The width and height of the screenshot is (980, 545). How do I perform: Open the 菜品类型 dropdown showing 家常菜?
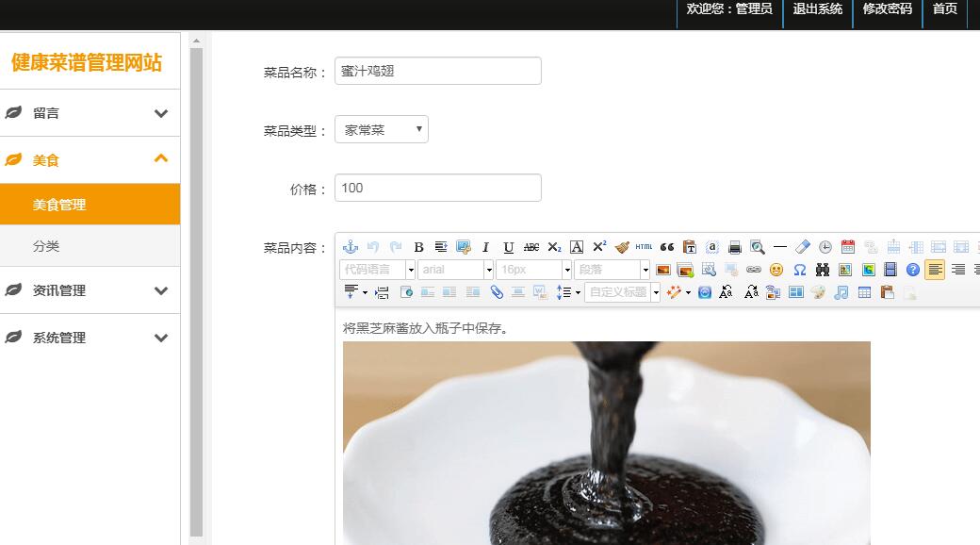pyautogui.click(x=382, y=129)
